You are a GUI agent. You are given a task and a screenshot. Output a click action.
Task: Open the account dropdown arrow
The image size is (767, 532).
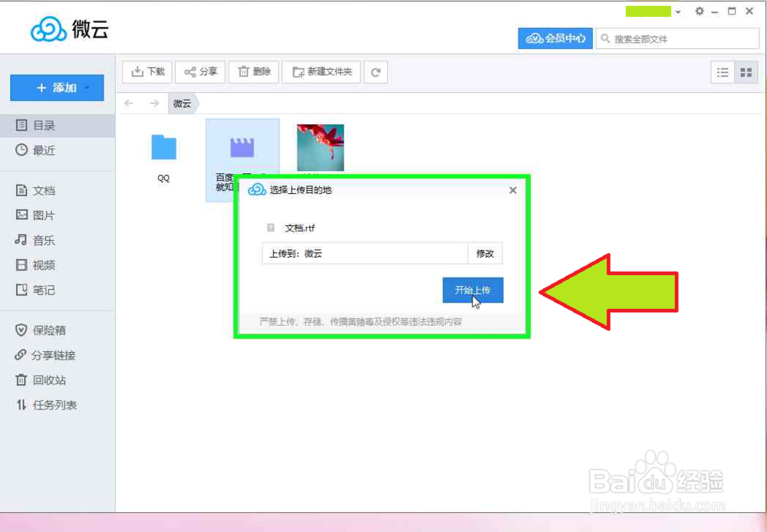[678, 11]
